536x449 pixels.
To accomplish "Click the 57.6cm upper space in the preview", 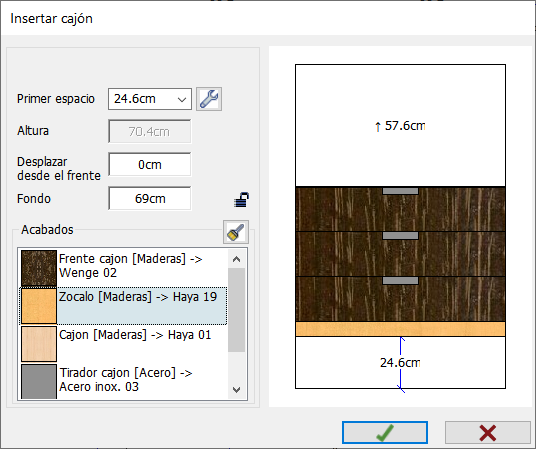I will [x=400, y=126].
